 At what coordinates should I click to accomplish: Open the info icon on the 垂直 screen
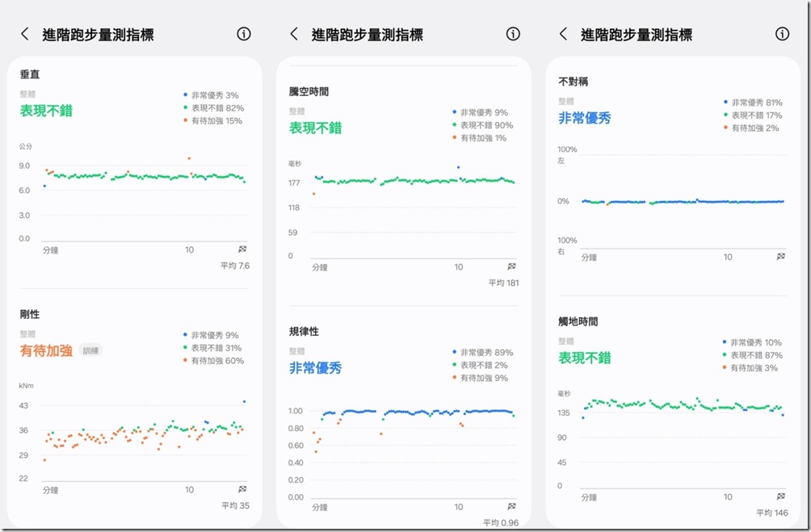[x=244, y=34]
